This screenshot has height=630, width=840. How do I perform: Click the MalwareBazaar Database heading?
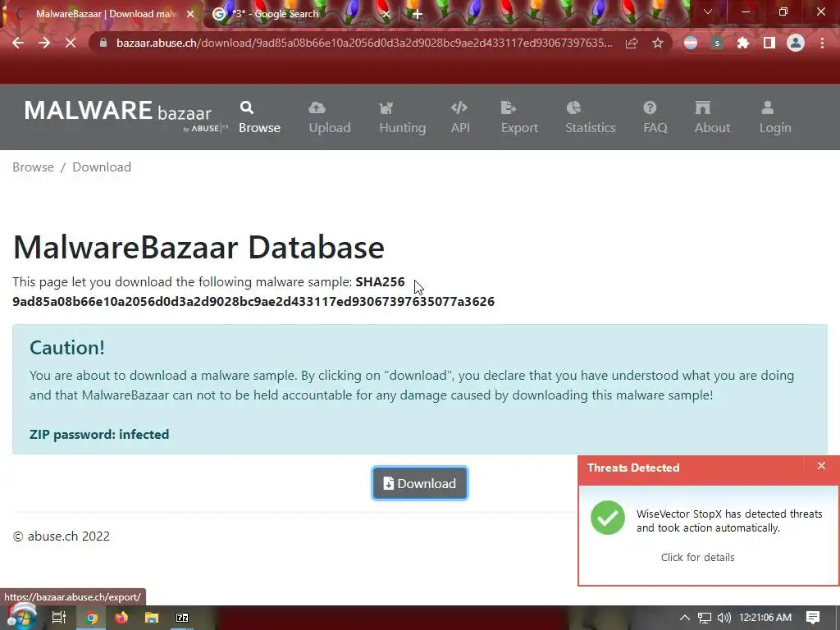coord(199,247)
